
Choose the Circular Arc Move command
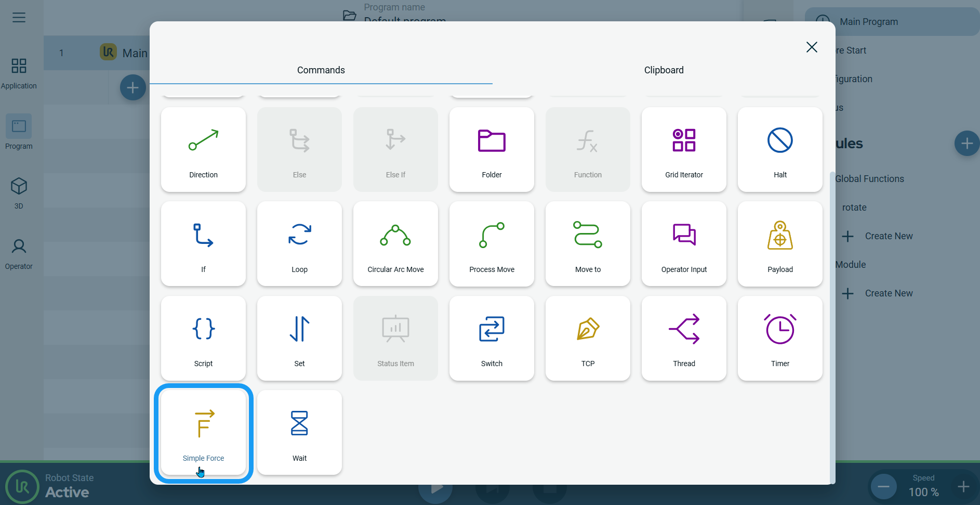[x=395, y=244]
